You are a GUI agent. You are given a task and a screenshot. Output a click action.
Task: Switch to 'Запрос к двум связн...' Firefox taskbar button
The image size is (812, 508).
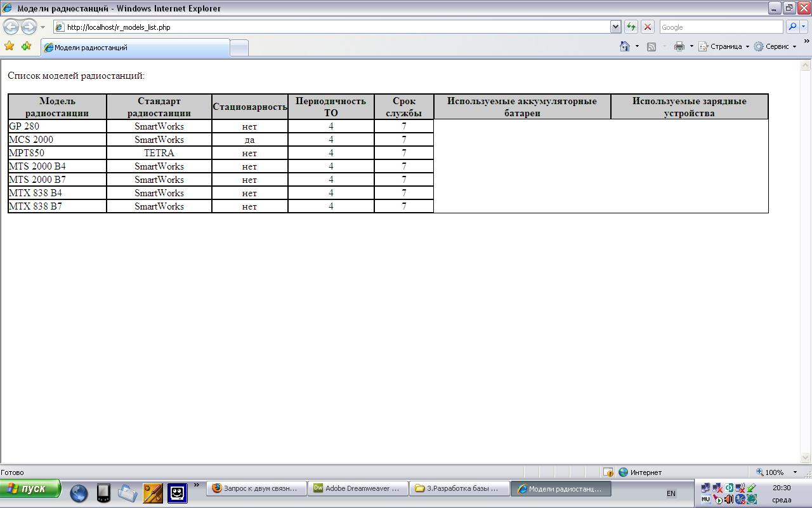pos(256,489)
